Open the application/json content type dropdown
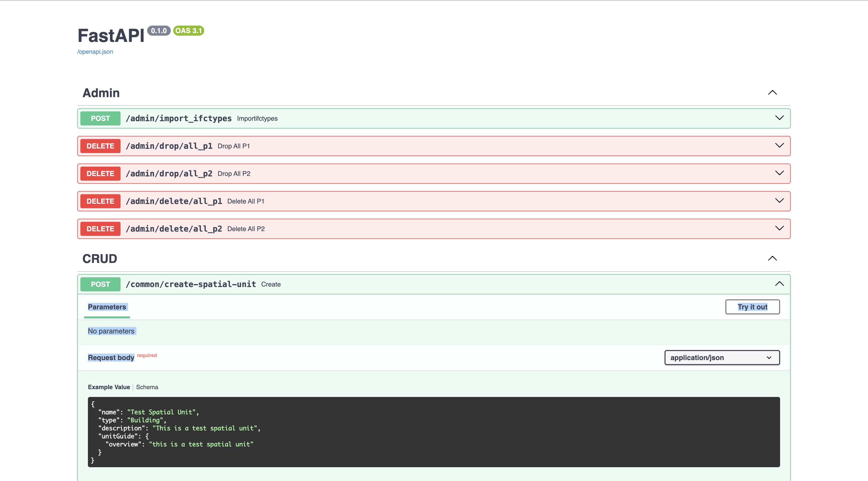This screenshot has height=481, width=868. (722, 358)
